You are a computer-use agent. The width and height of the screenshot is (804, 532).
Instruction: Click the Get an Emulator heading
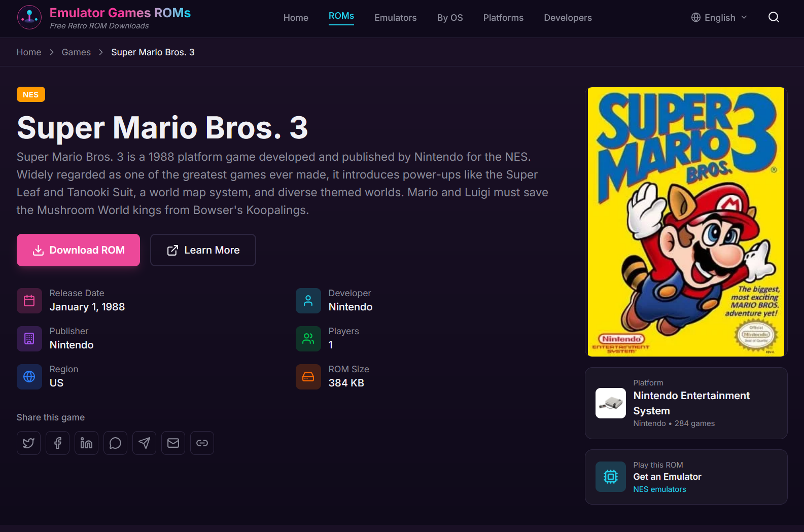pyautogui.click(x=667, y=477)
